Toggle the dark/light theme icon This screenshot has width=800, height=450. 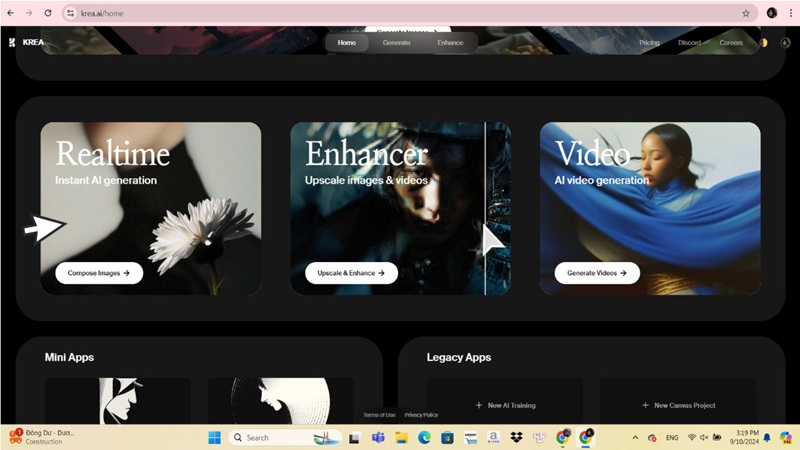(x=764, y=43)
